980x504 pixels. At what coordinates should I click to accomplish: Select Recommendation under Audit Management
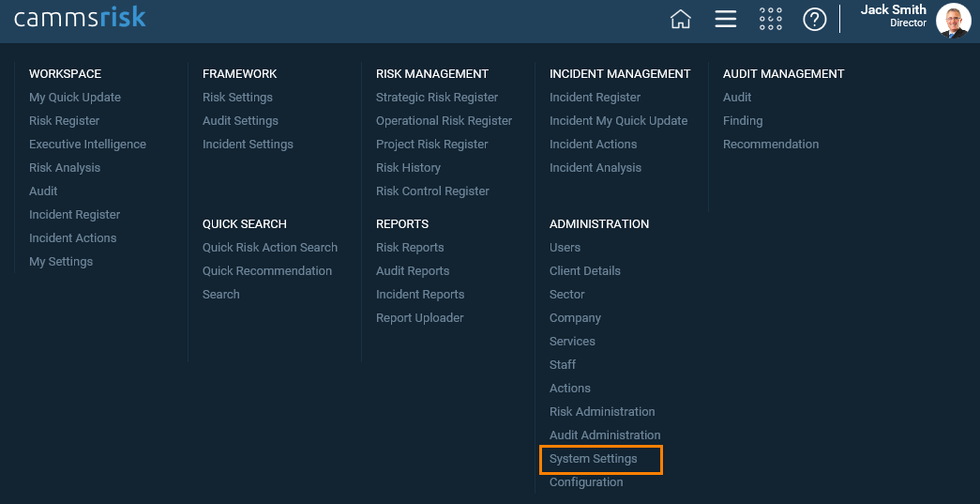771,145
